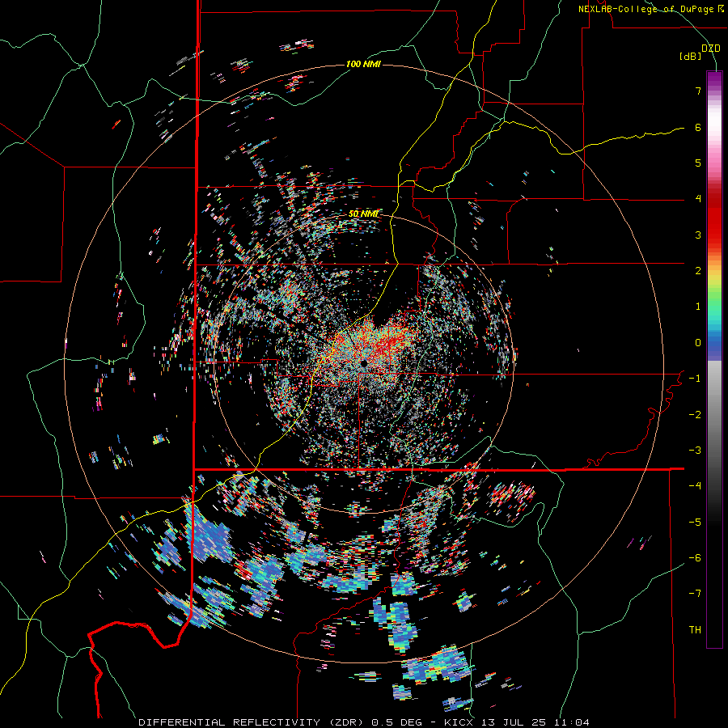Screen dimensions: 728x728
Task: Select the 6 dB tick label
Action: coord(698,127)
